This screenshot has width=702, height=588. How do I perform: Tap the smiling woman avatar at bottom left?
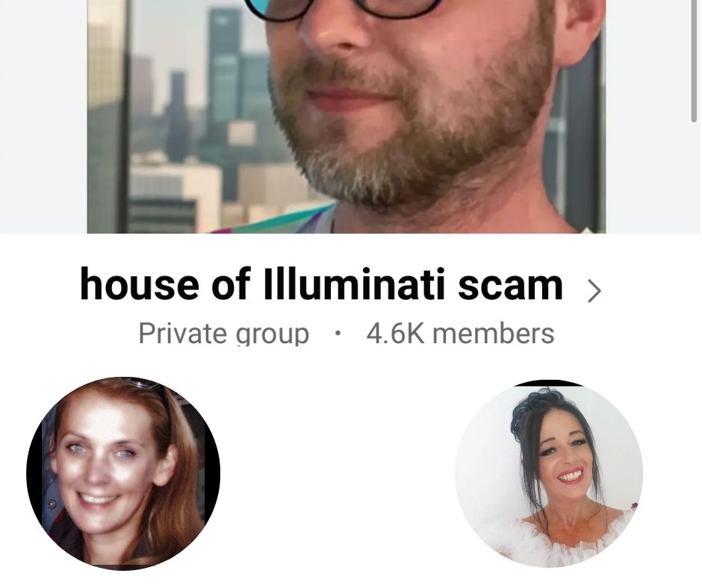[123, 473]
